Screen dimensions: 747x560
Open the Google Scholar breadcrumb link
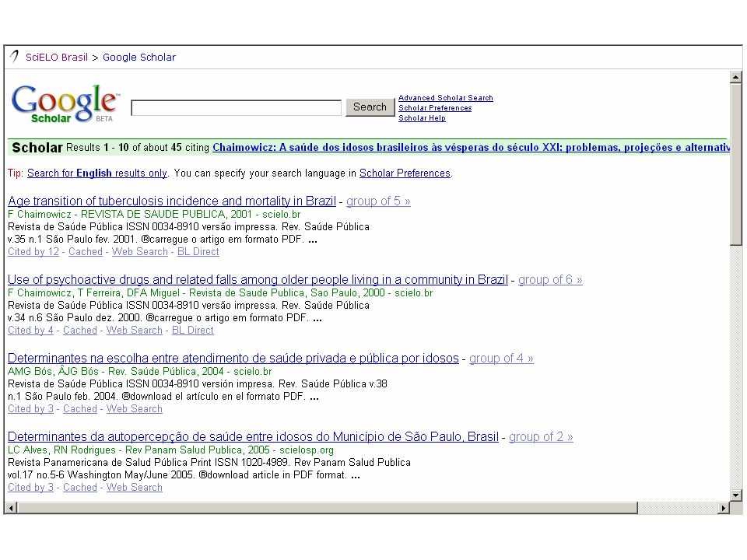coord(139,57)
